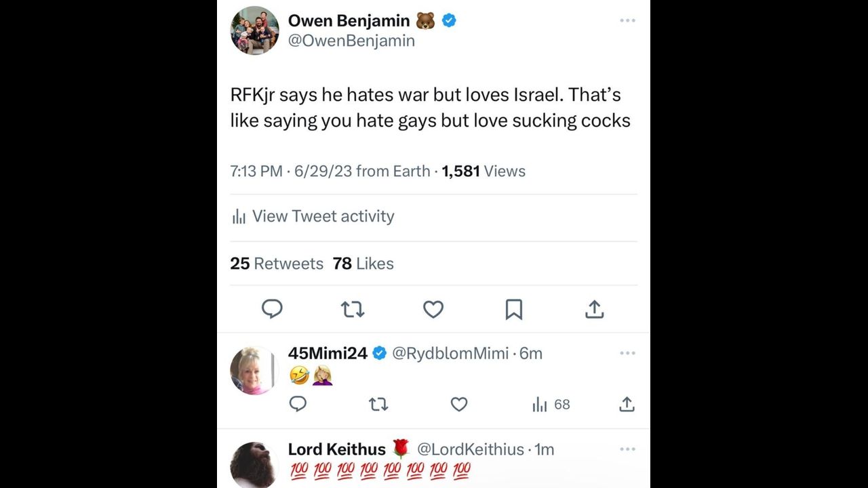View analytics for 45Mimi24's reply
The width and height of the screenshot is (868, 488).
click(551, 405)
